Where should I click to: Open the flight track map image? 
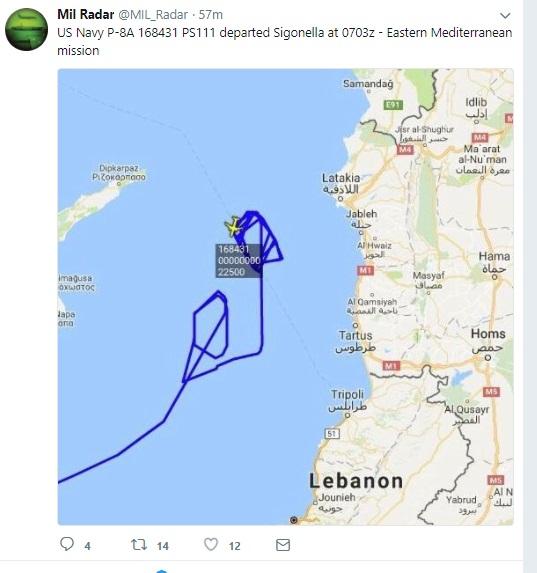[285, 297]
